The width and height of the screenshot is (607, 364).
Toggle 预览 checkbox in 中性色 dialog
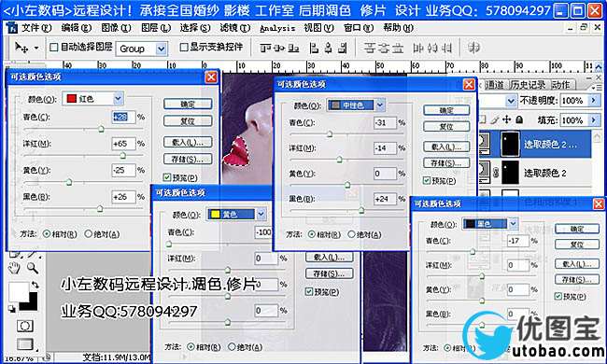click(426, 180)
